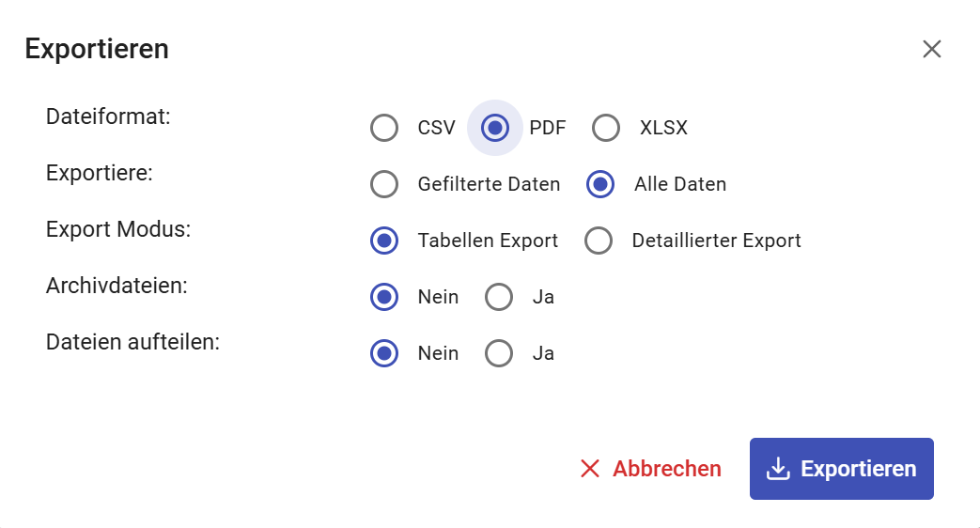Set Dateien aufteilen to Nein
The width and height of the screenshot is (980, 528).
tap(384, 353)
